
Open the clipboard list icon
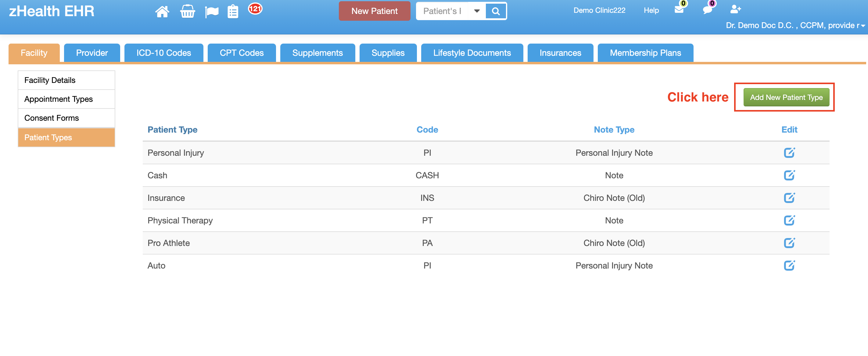[233, 12]
